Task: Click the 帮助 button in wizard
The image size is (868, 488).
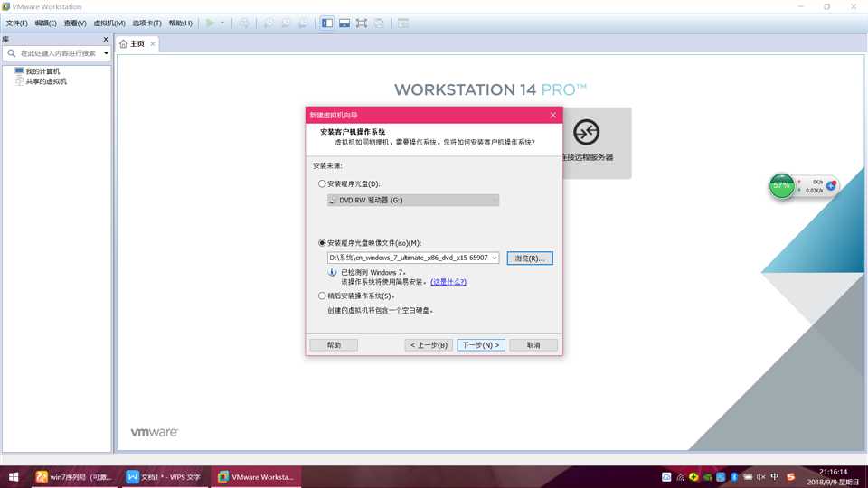Action: 334,344
